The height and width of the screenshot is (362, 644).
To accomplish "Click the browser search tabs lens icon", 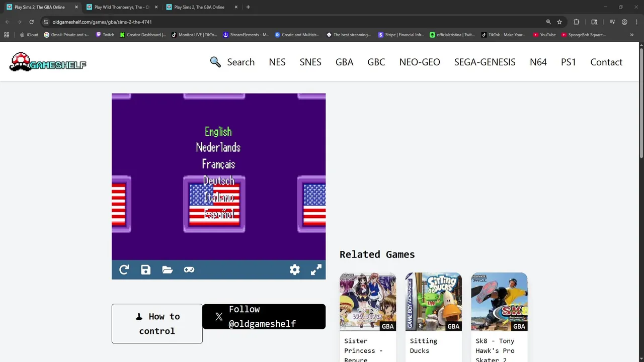I will coord(594,22).
